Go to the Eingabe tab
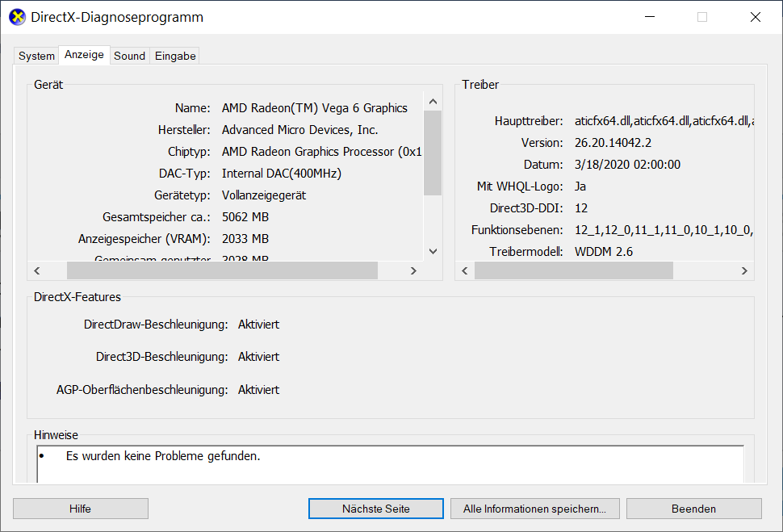 (x=175, y=56)
